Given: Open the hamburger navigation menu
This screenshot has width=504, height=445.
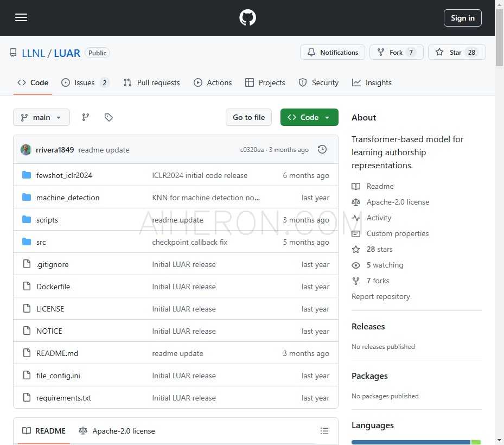Looking at the screenshot, I should (x=21, y=17).
